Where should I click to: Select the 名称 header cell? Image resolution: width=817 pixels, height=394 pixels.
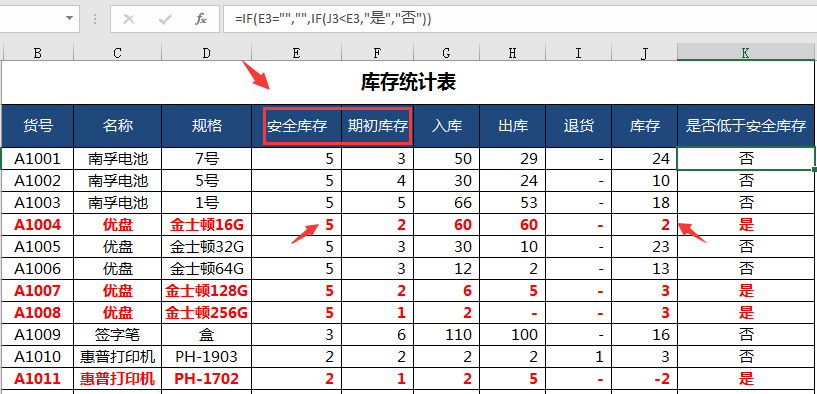118,126
